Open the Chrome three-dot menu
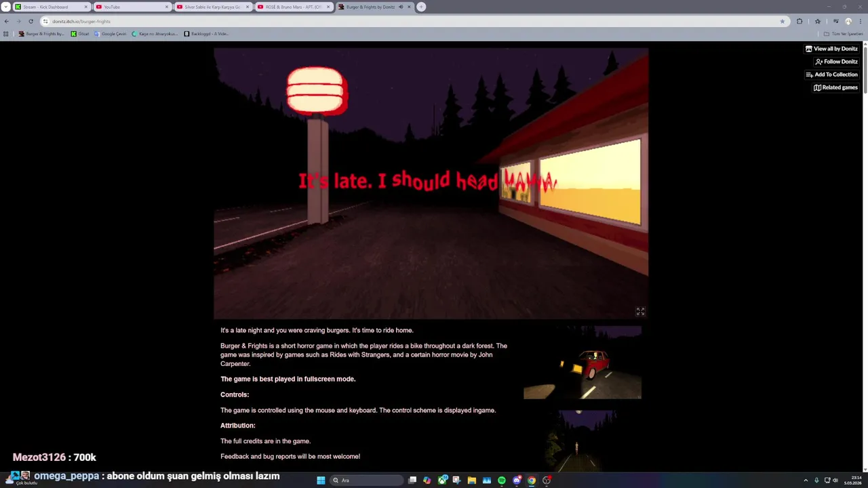The height and width of the screenshot is (488, 868). [x=860, y=21]
